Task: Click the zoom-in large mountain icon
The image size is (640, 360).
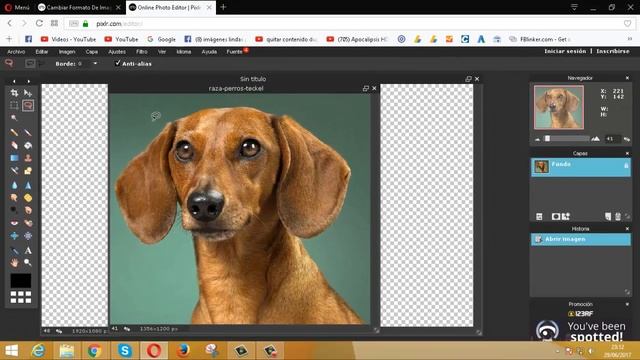Action: pyautogui.click(x=596, y=139)
